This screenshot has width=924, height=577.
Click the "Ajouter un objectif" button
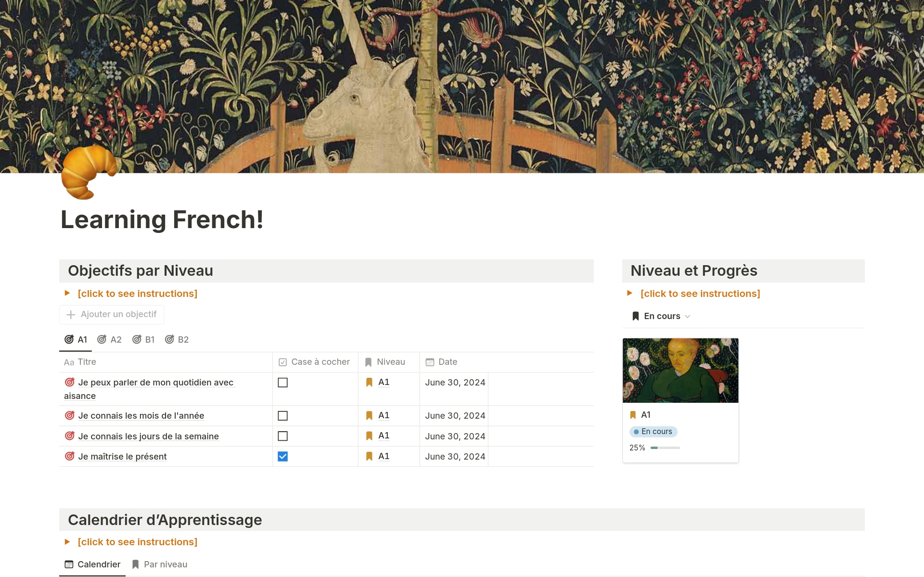click(111, 314)
